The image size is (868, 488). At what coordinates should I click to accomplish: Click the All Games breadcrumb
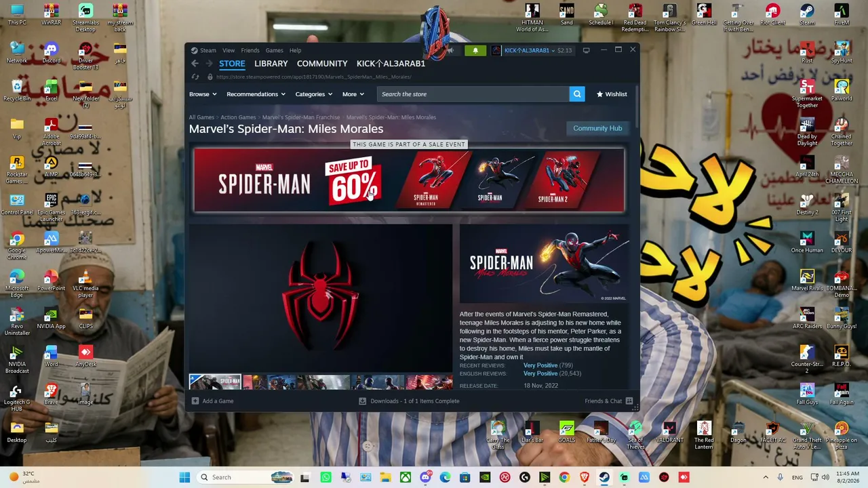[x=201, y=117]
